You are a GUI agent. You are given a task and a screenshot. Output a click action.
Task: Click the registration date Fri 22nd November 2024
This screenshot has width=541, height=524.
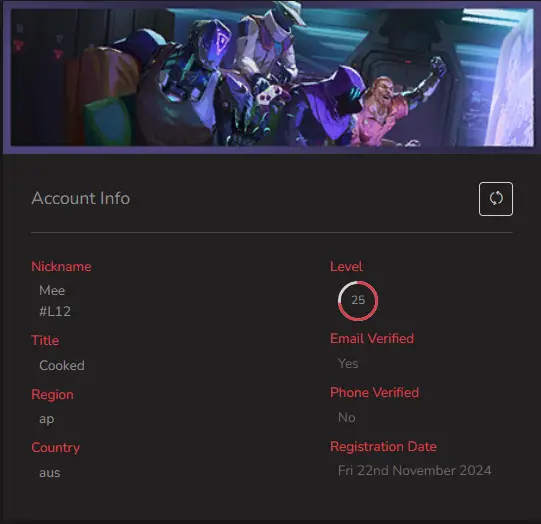(414, 471)
